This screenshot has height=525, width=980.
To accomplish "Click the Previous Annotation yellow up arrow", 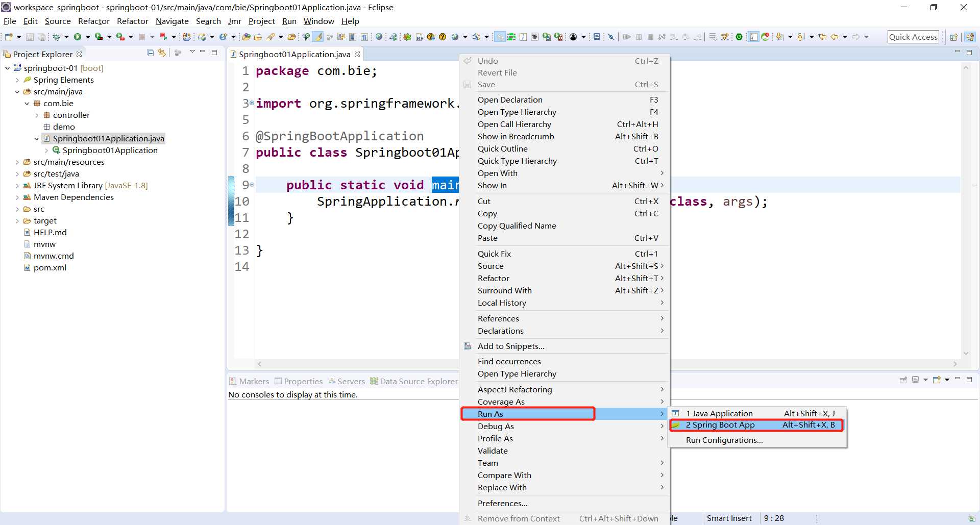I will [800, 37].
